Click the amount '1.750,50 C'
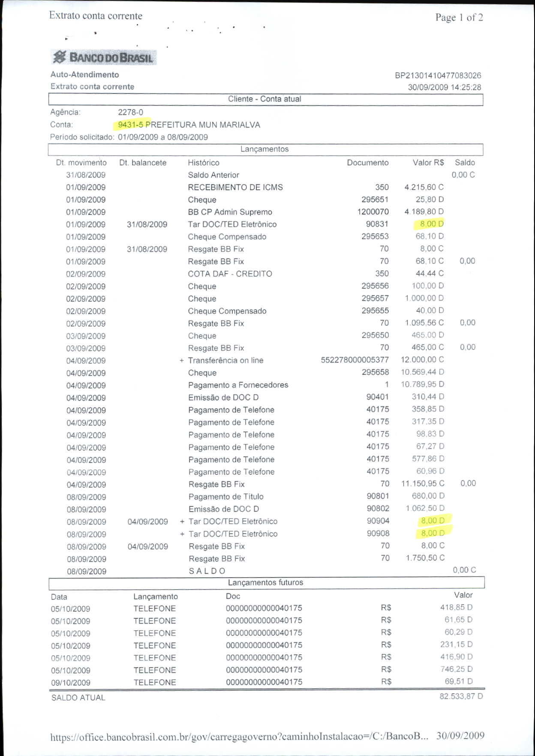This screenshot has width=535, height=756. click(x=425, y=558)
